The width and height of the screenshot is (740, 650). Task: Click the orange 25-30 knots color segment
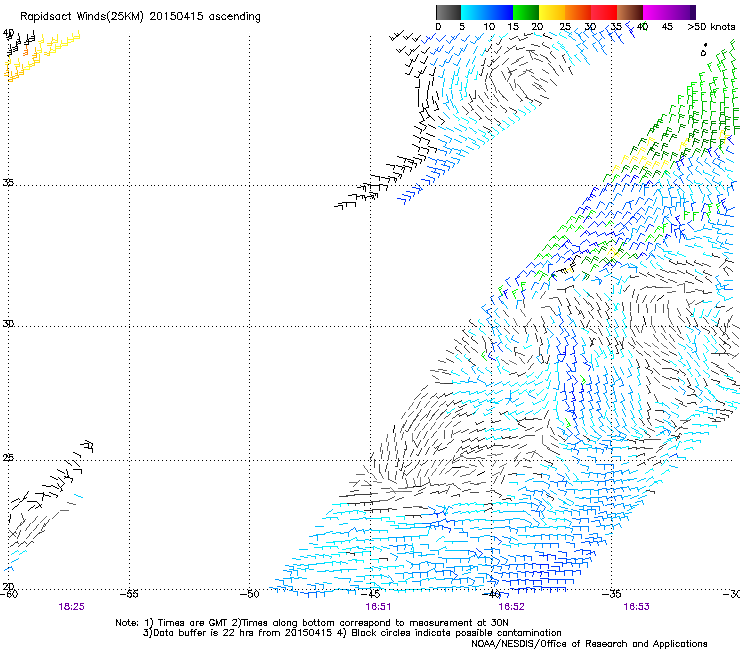(578, 12)
